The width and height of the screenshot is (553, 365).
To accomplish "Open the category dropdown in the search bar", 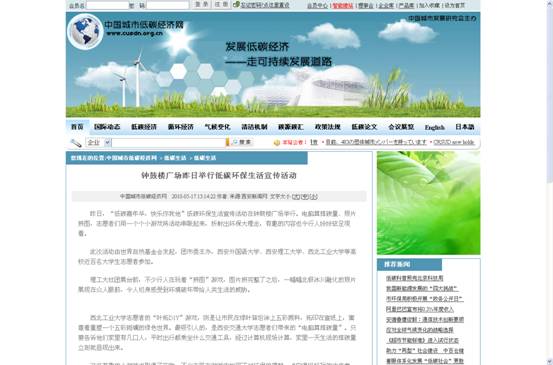I will pyautogui.click(x=98, y=142).
